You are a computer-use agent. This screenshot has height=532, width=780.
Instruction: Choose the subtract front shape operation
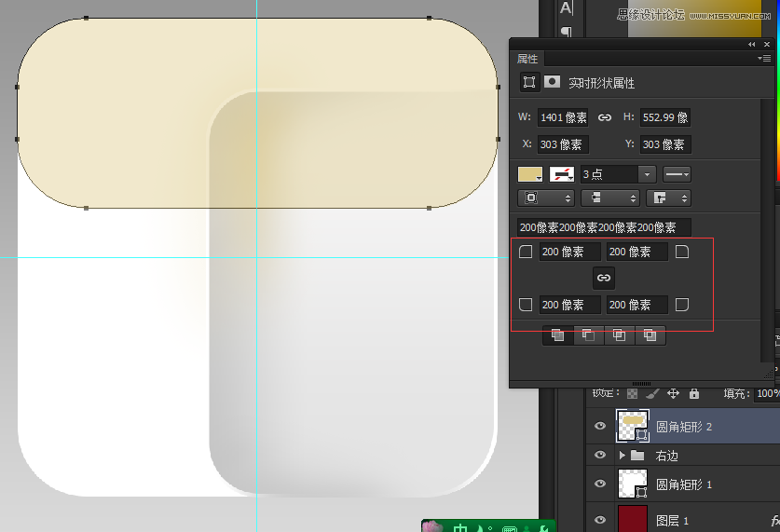pos(588,335)
